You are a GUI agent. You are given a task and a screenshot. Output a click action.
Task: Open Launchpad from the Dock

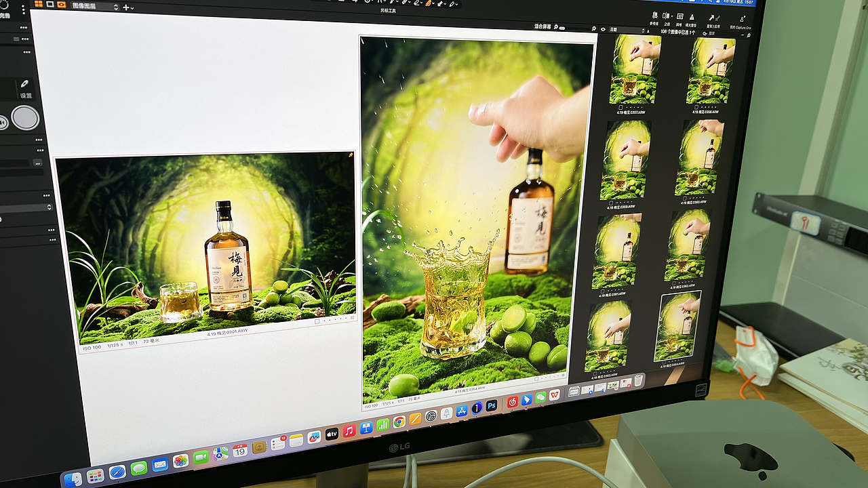96,475
